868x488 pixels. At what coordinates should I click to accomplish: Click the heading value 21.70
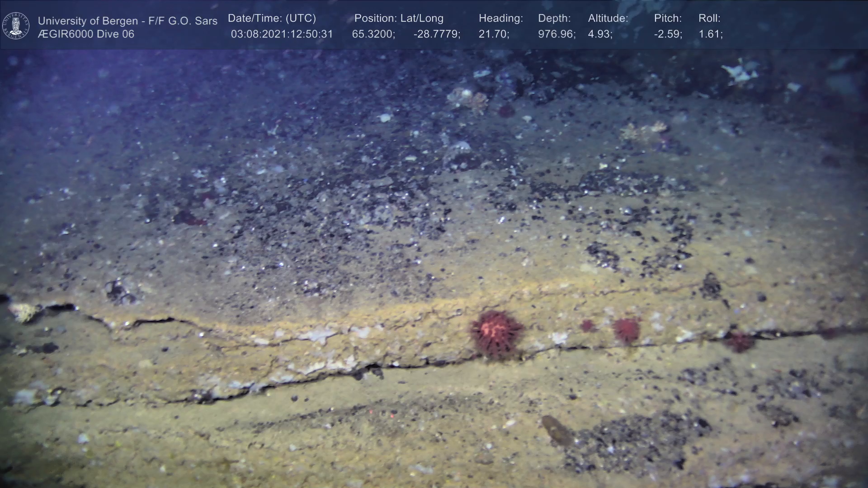click(x=494, y=34)
